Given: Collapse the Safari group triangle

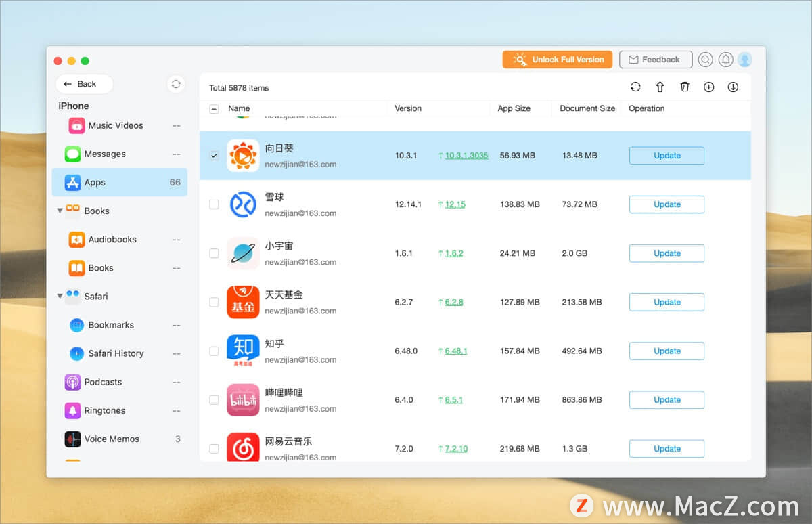Looking at the screenshot, I should [60, 297].
